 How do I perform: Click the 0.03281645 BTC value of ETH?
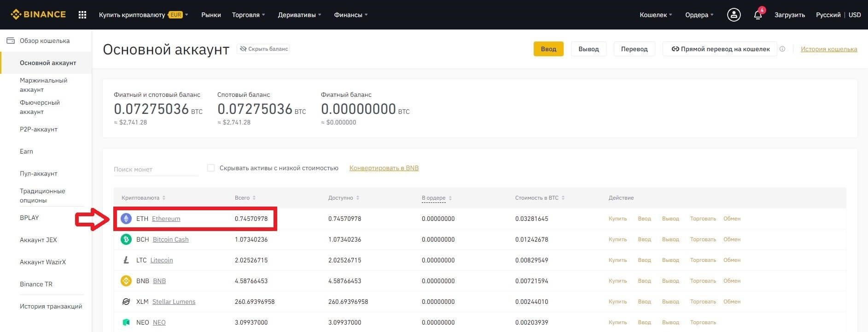[x=531, y=219]
